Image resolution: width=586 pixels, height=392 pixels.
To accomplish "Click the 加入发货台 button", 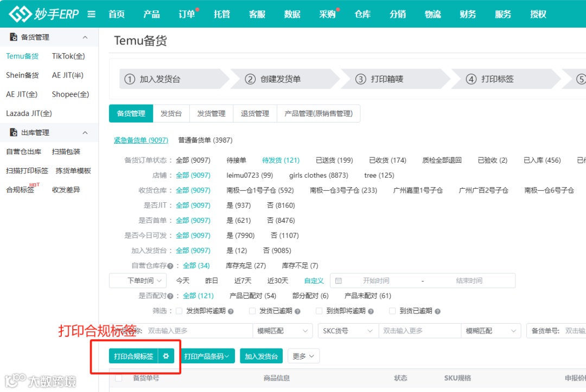I will coord(261,356).
